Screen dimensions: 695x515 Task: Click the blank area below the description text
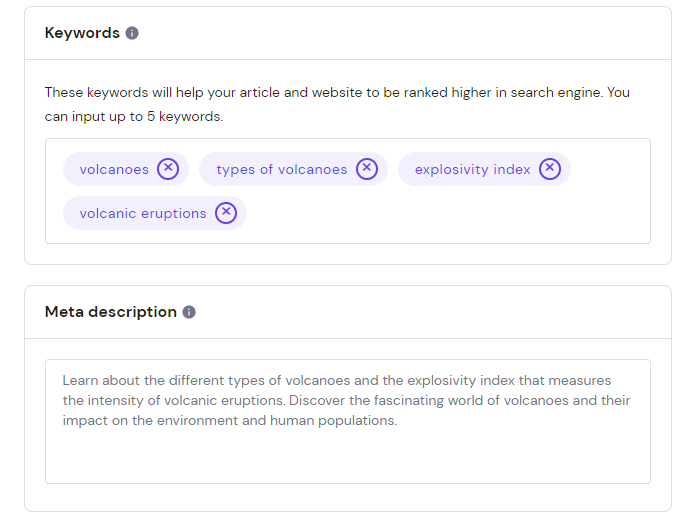click(x=347, y=458)
